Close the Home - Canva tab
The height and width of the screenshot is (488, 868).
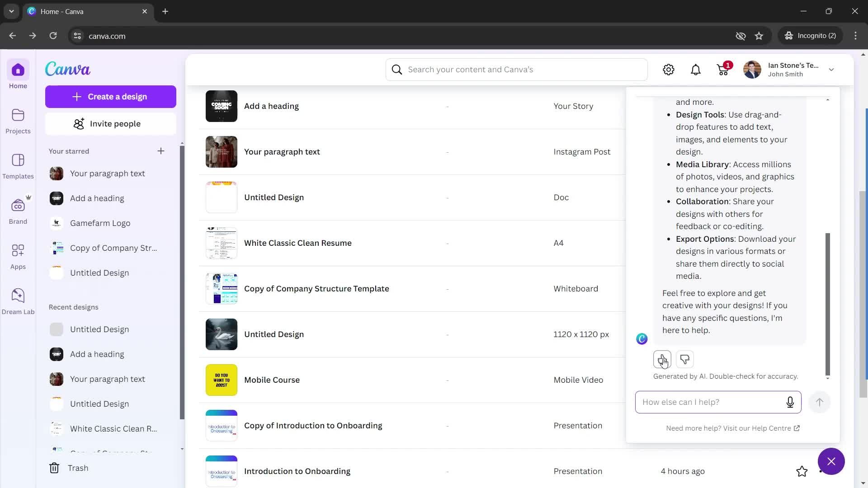pyautogui.click(x=145, y=11)
